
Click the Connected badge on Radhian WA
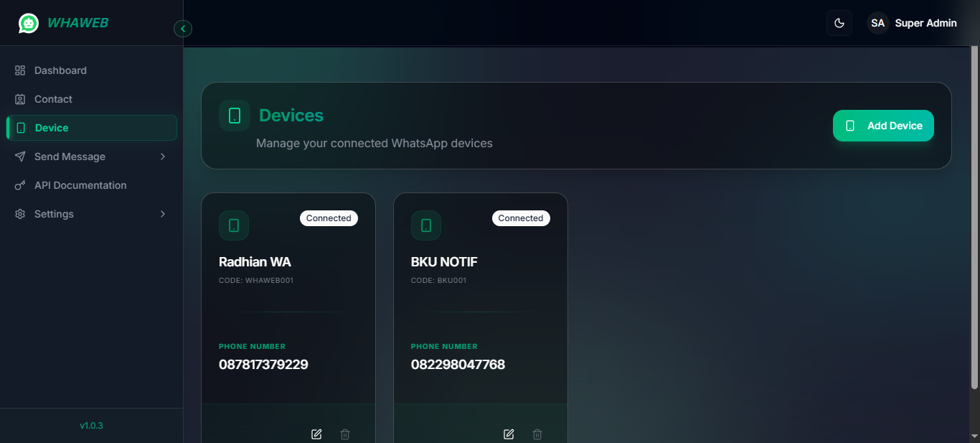coord(329,218)
